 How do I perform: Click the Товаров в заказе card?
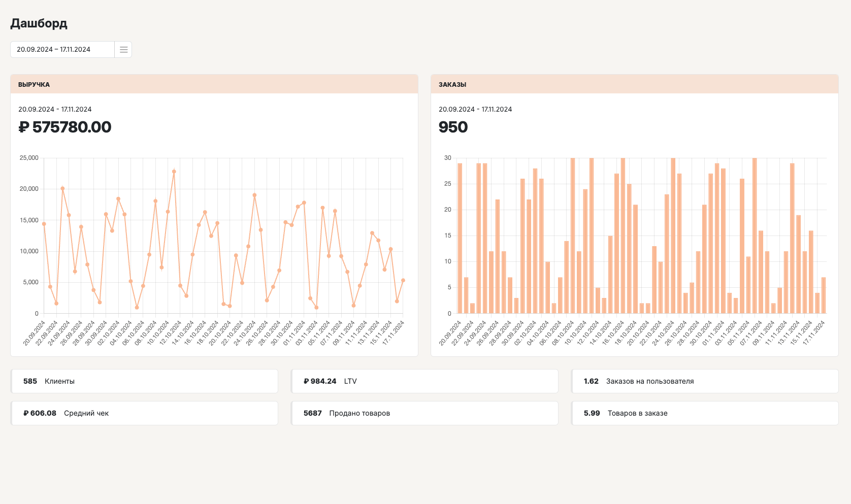pos(705,413)
